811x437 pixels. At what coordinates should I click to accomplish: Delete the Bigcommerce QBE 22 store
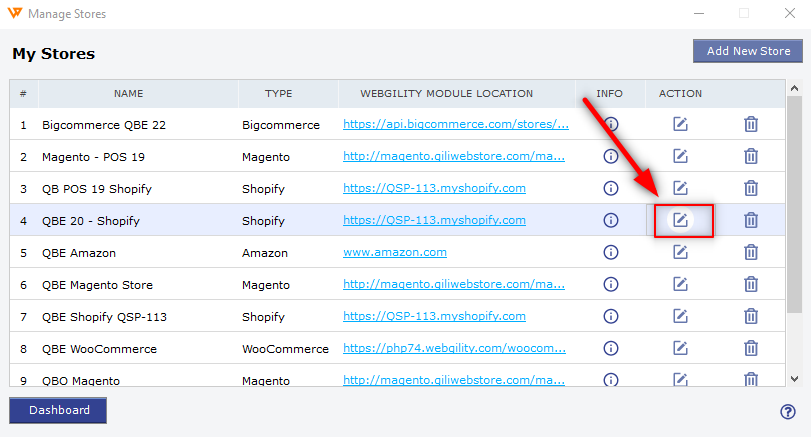[750, 125]
